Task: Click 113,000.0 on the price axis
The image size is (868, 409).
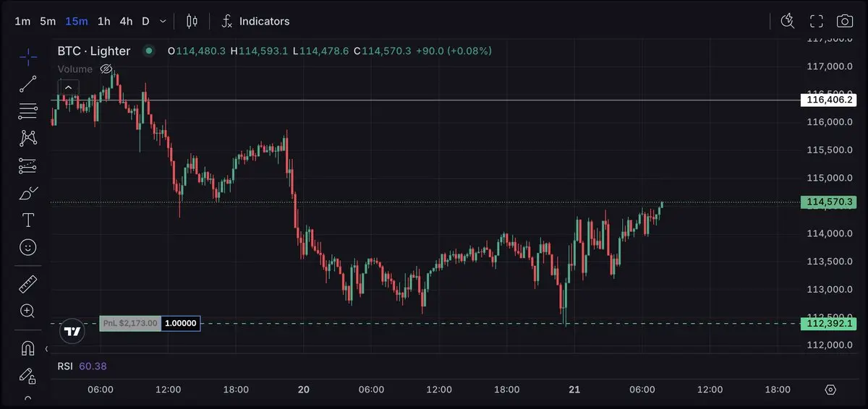Action: click(x=830, y=289)
